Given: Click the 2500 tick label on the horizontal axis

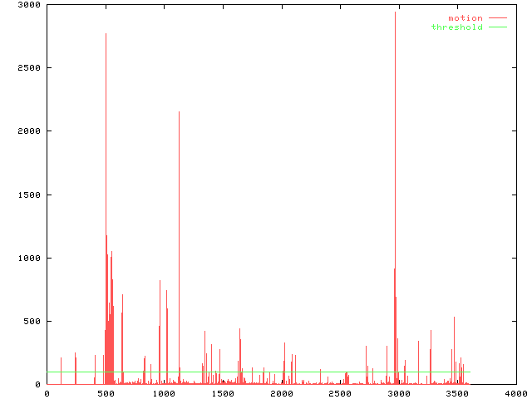Looking at the screenshot, I should click(x=340, y=393).
